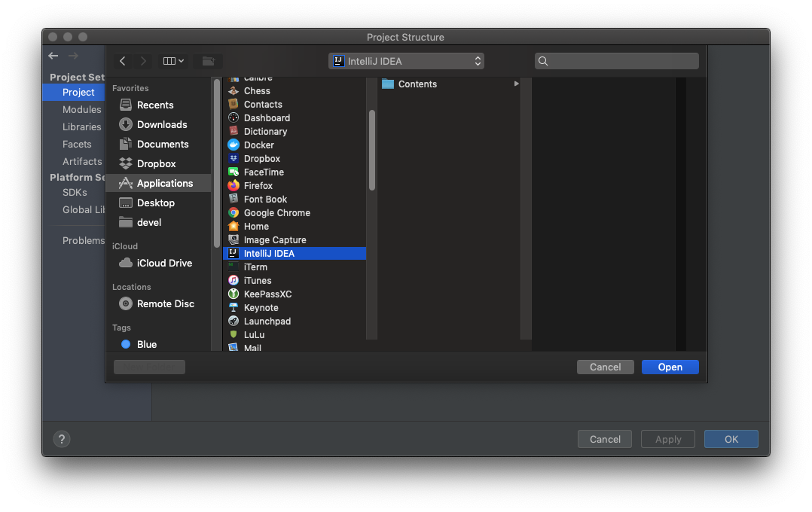Viewport: 812px width, 512px height.
Task: Click the Firefox app icon
Action: point(234,185)
